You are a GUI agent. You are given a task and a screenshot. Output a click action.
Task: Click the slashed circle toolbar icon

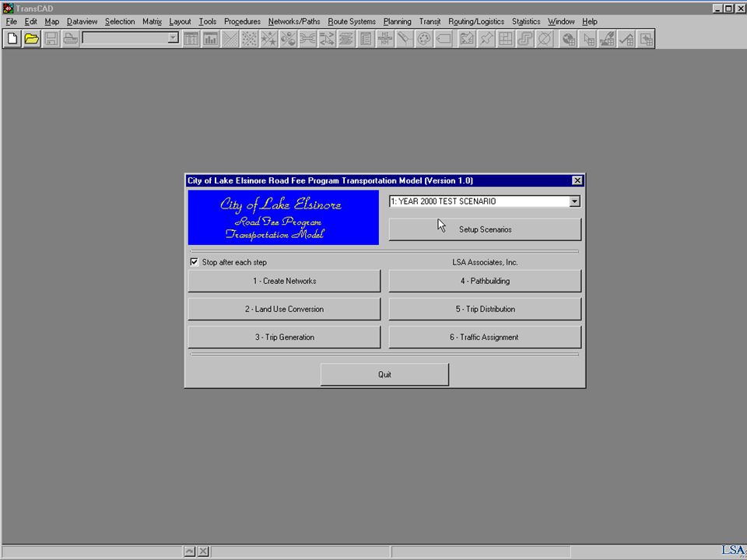545,39
